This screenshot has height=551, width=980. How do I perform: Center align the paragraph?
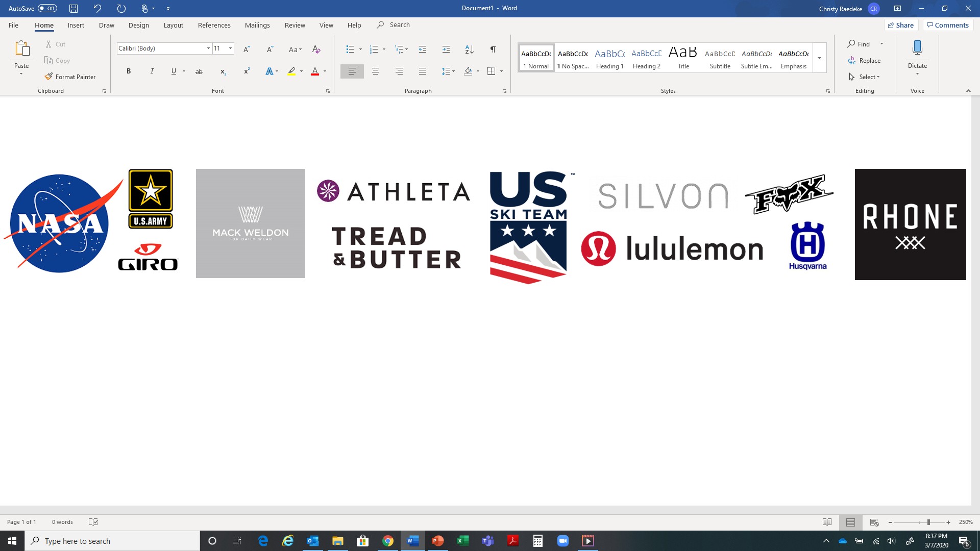click(x=376, y=71)
